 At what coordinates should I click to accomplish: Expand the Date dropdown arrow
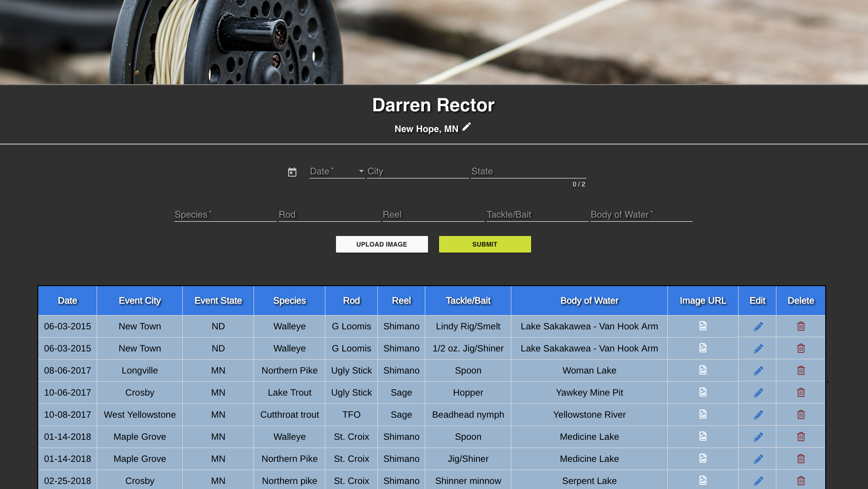click(361, 171)
